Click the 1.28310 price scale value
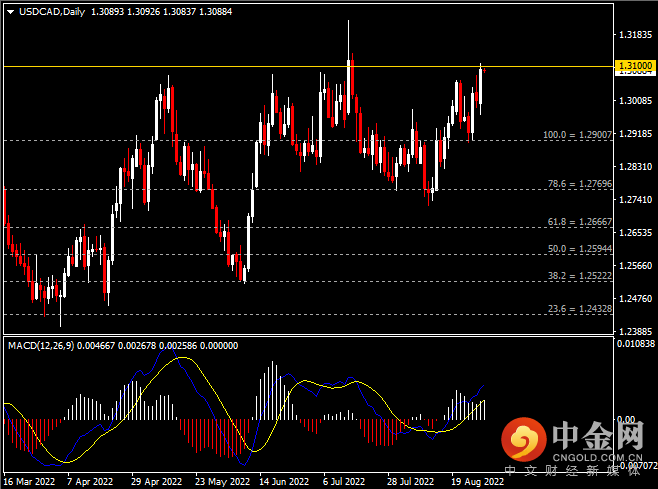Viewport: 658px width, 489px height. (636, 167)
